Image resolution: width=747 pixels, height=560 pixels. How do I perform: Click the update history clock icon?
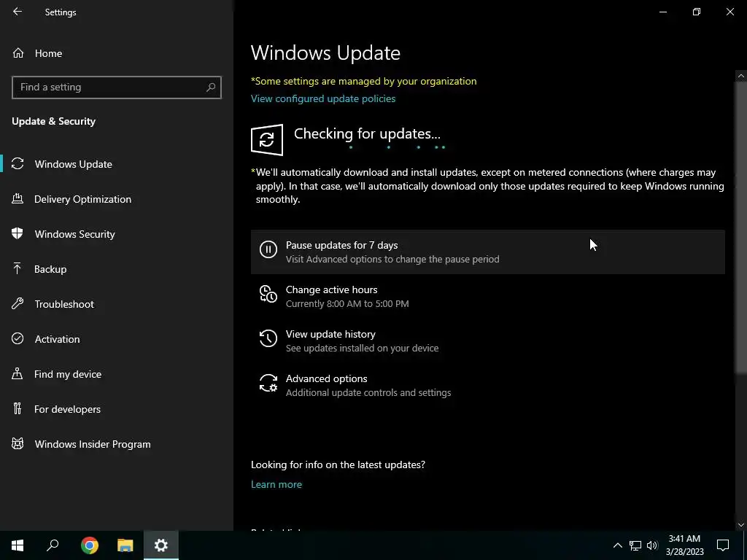(268, 338)
